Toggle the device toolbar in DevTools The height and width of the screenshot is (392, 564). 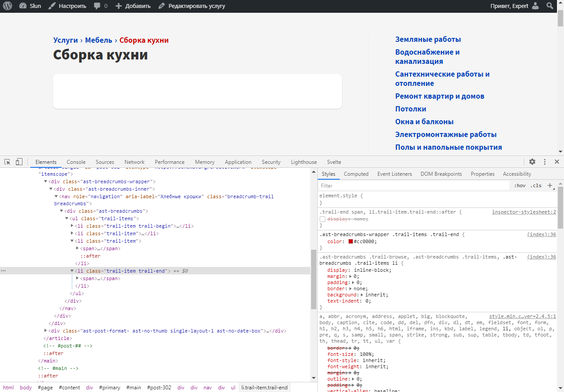(x=19, y=162)
